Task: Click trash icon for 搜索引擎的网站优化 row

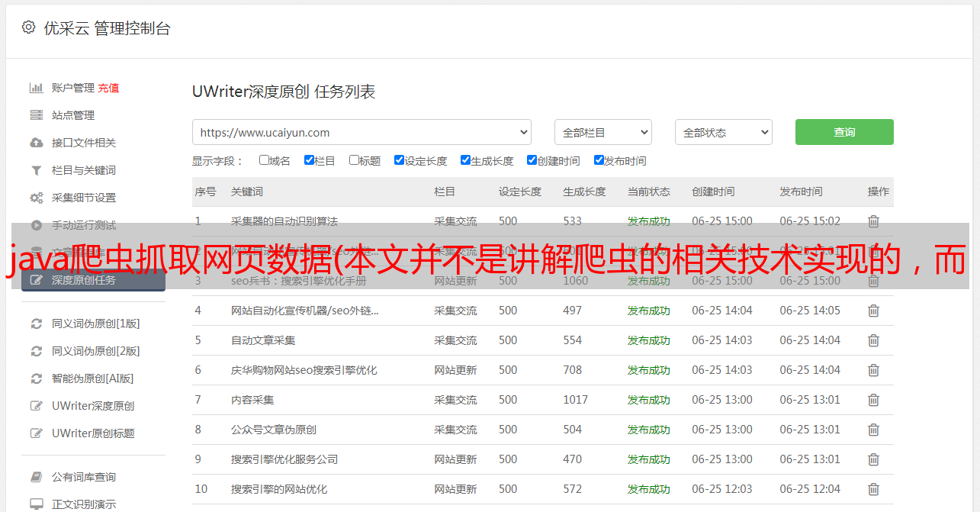Action: point(873,489)
